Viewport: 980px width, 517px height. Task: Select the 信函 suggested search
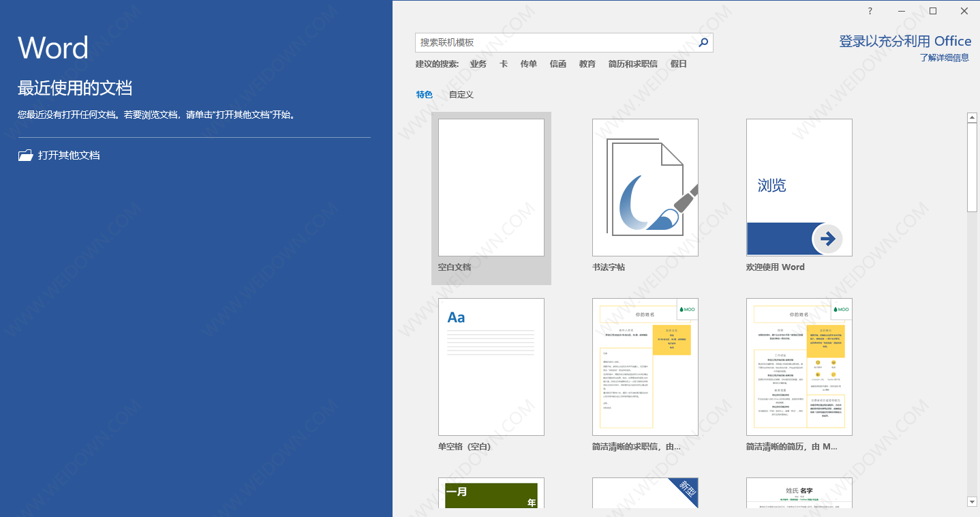(558, 64)
